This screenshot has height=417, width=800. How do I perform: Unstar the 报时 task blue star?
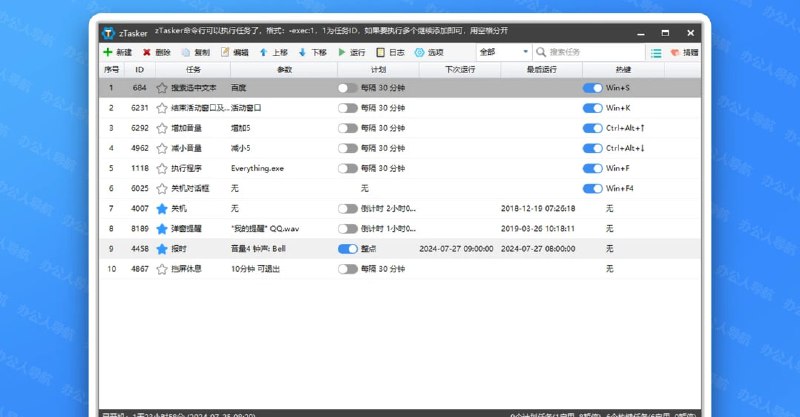pos(161,249)
